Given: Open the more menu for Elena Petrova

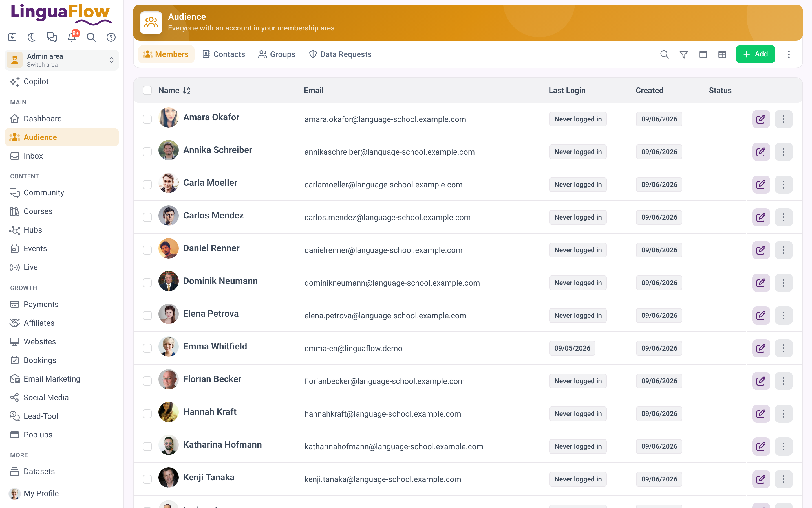Looking at the screenshot, I should [784, 316].
